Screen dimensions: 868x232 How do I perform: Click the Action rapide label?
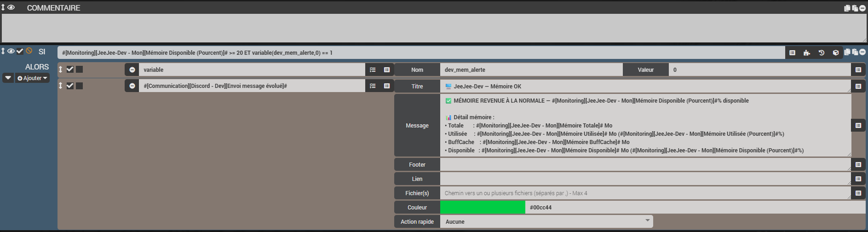coord(417,221)
